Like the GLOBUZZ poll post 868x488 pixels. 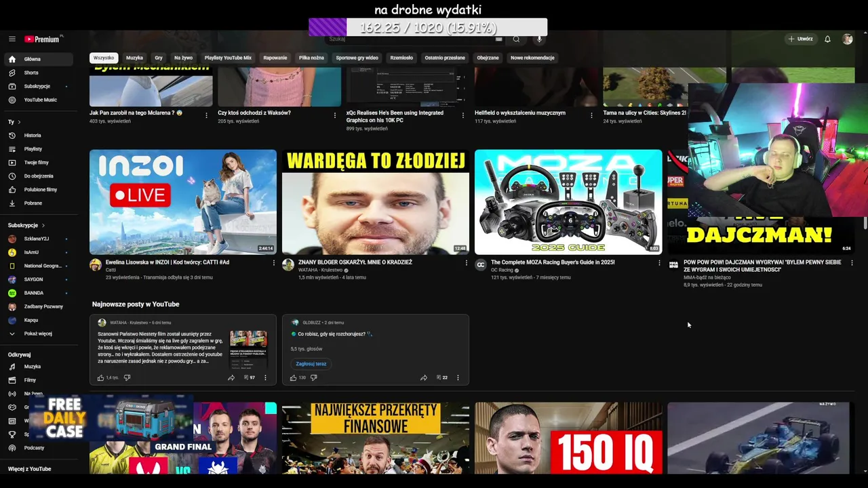coord(294,378)
